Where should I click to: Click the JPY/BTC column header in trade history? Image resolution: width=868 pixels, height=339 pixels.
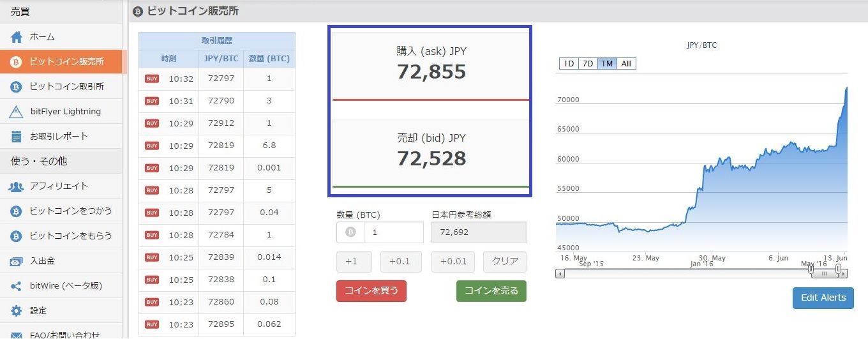click(221, 59)
